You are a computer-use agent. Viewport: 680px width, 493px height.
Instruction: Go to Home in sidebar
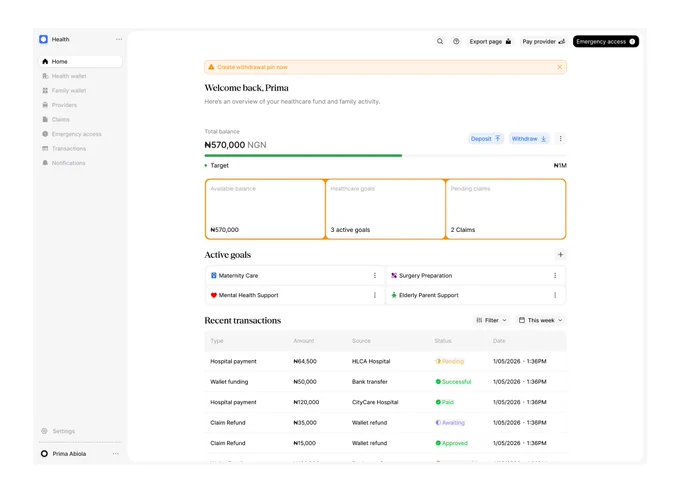pos(80,62)
